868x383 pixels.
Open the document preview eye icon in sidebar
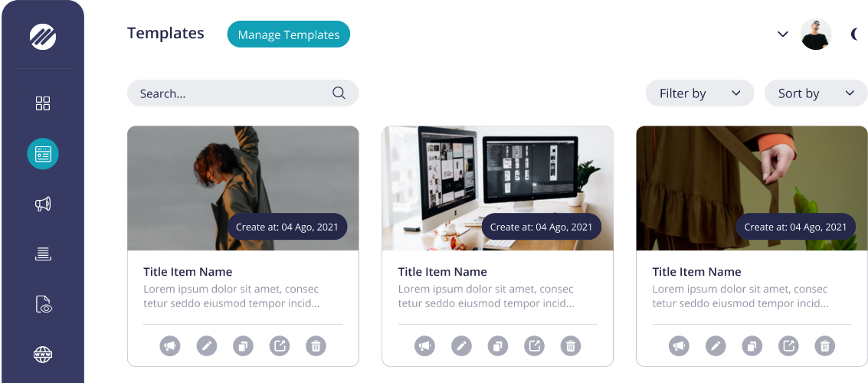pyautogui.click(x=43, y=304)
